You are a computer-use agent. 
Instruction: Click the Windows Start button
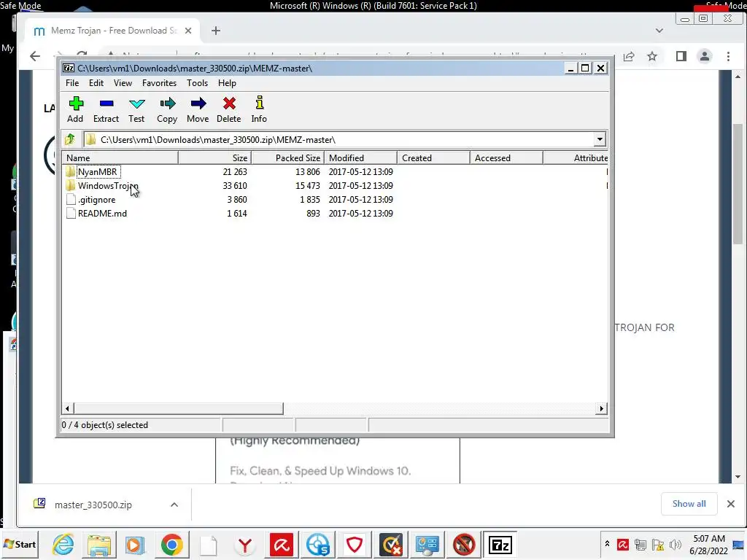pyautogui.click(x=20, y=544)
